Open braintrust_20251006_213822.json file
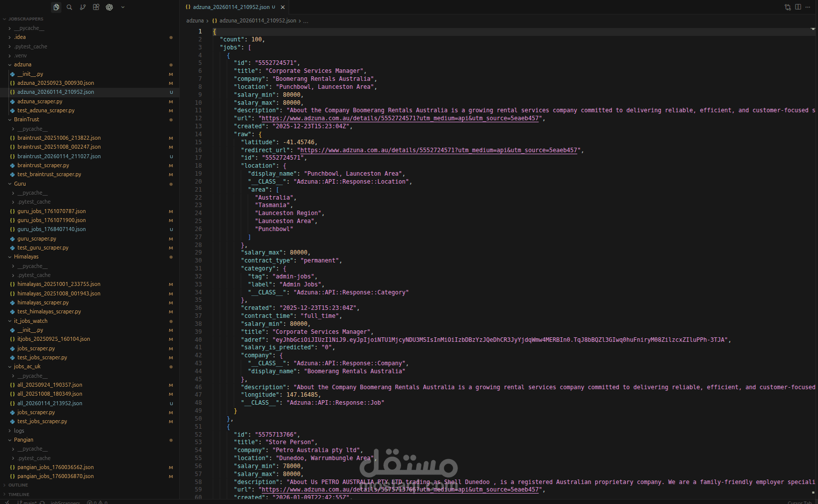This screenshot has width=818, height=504. click(59, 138)
